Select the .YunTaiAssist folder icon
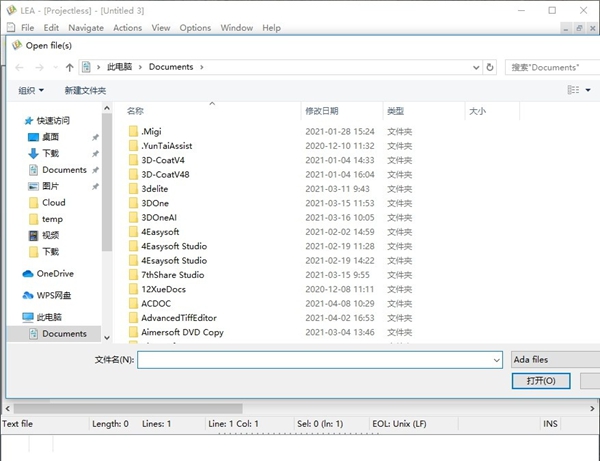The image size is (600, 461). coord(133,146)
